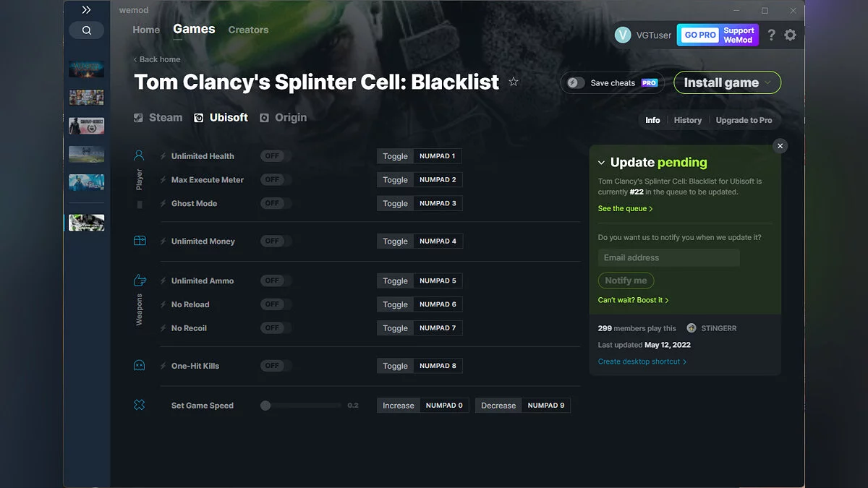This screenshot has width=868, height=488.
Task: Open the Install game dropdown arrow
Action: (x=768, y=82)
